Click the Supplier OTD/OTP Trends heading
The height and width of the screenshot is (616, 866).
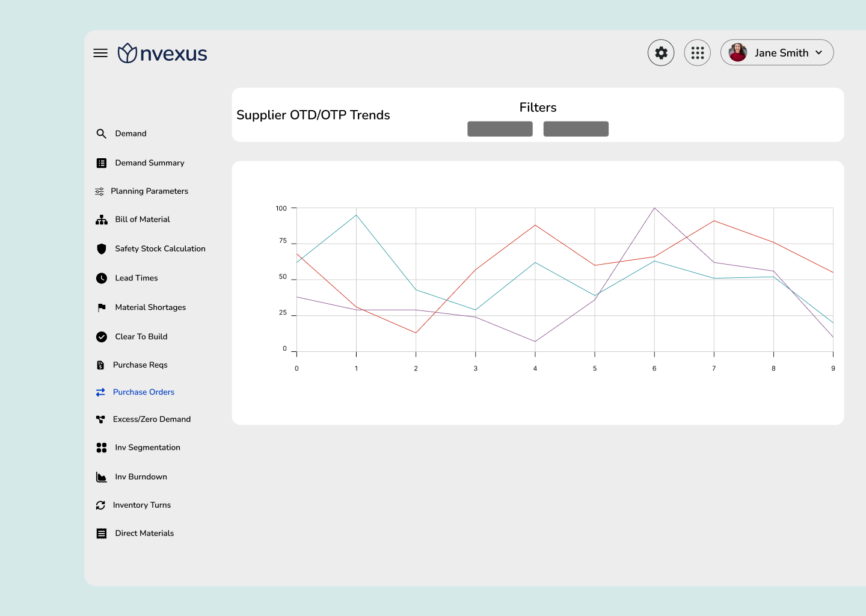(313, 115)
